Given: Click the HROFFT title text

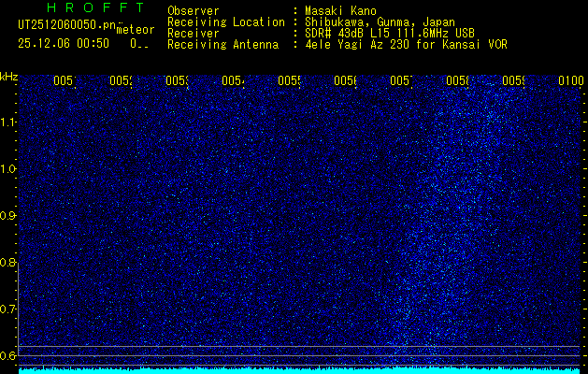Looking at the screenshot, I should 95,7.
